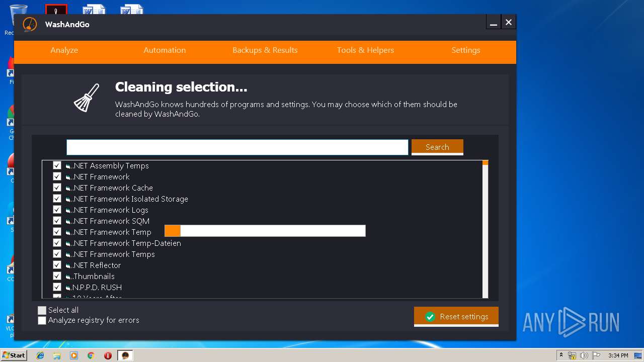Image resolution: width=644 pixels, height=362 pixels.
Task: Launch Chrome from the taskbar
Action: coord(91,355)
